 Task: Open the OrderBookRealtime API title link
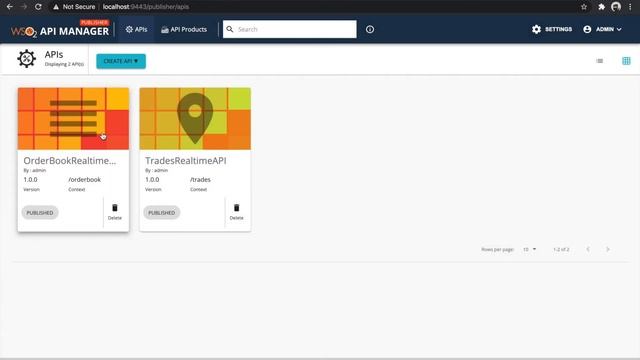point(70,161)
